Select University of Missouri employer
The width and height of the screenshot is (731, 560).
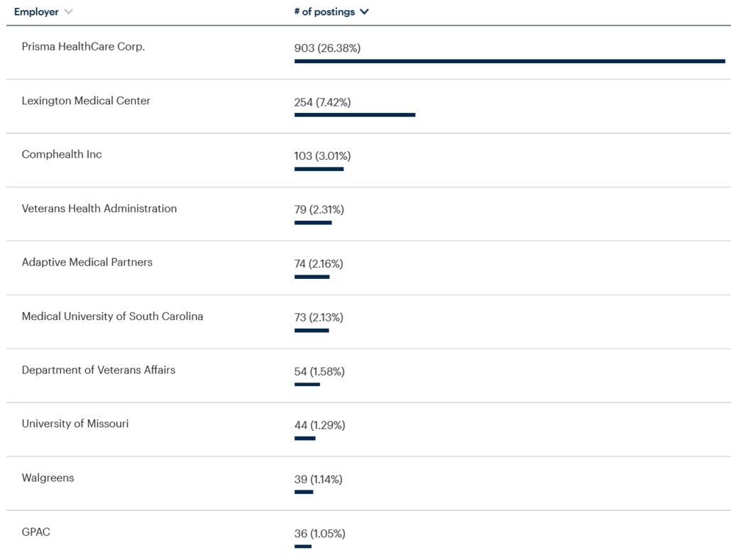(75, 424)
